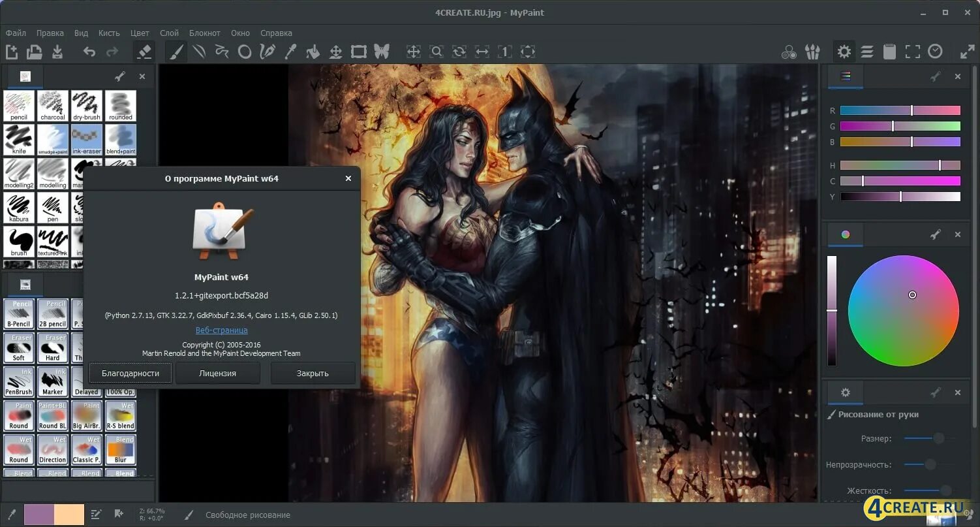Screen dimensions: 980x527
Task: Open the Файл menu
Action: point(16,33)
